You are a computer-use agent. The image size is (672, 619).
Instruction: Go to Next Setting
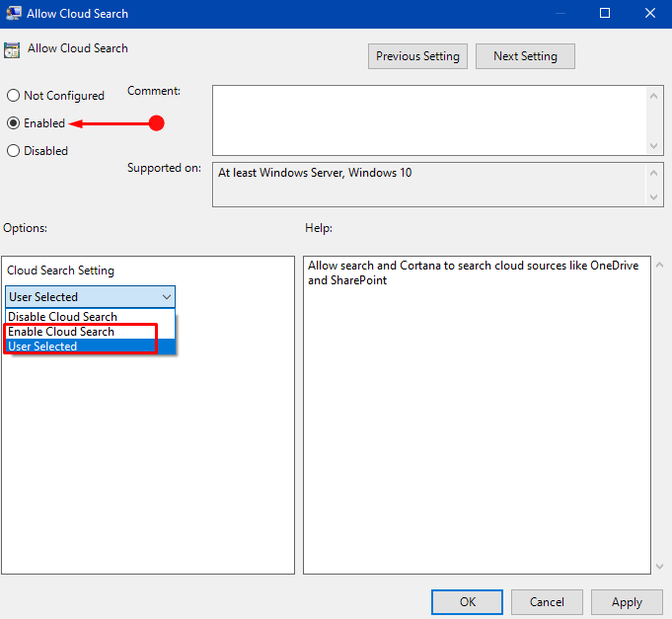pos(525,56)
